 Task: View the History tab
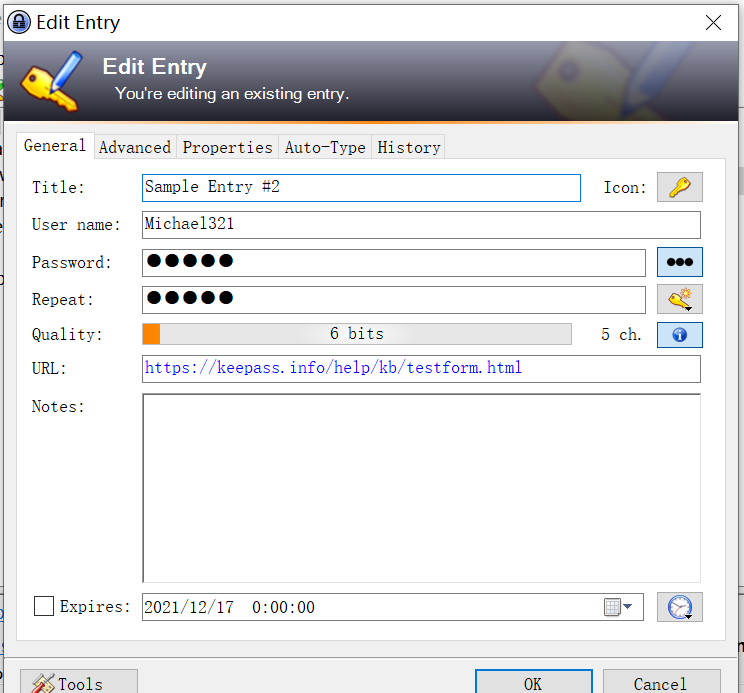coord(409,148)
